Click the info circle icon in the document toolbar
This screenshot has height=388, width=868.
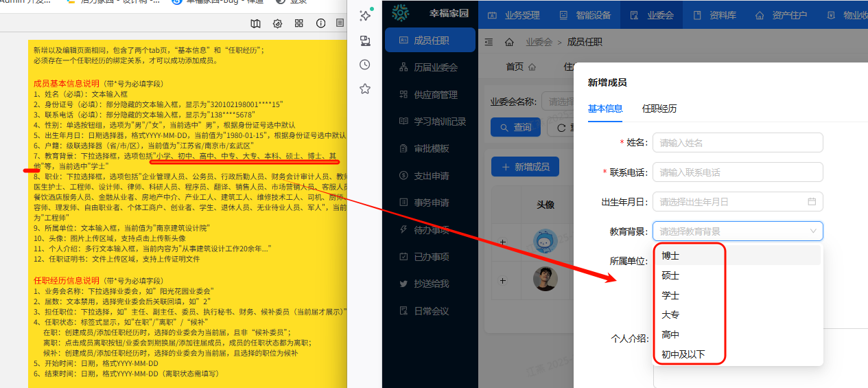click(320, 23)
